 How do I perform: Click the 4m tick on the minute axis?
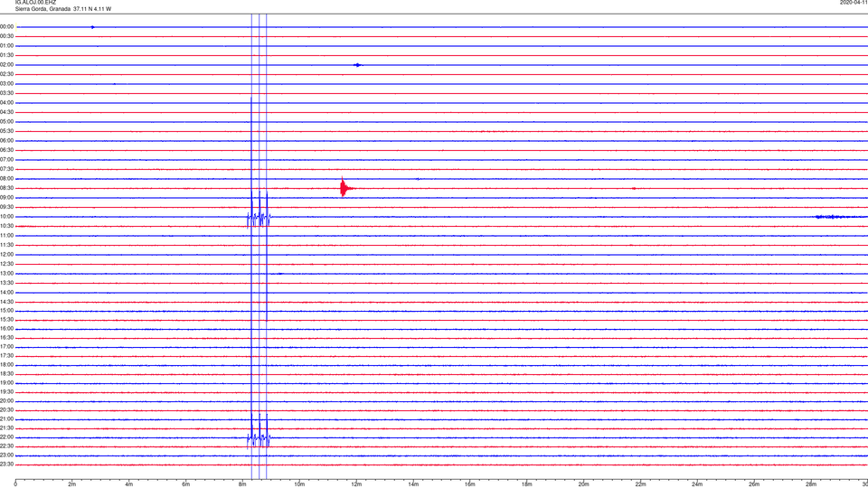click(x=129, y=484)
